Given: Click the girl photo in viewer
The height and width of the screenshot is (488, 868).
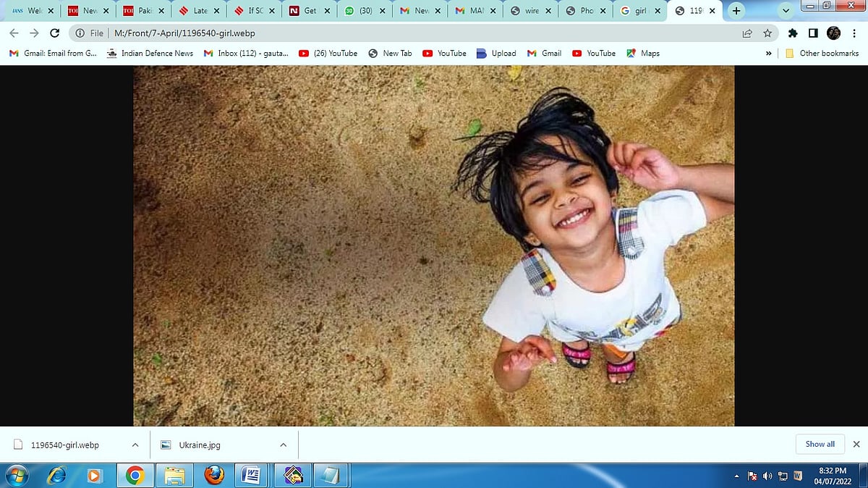Looking at the screenshot, I should (x=434, y=245).
